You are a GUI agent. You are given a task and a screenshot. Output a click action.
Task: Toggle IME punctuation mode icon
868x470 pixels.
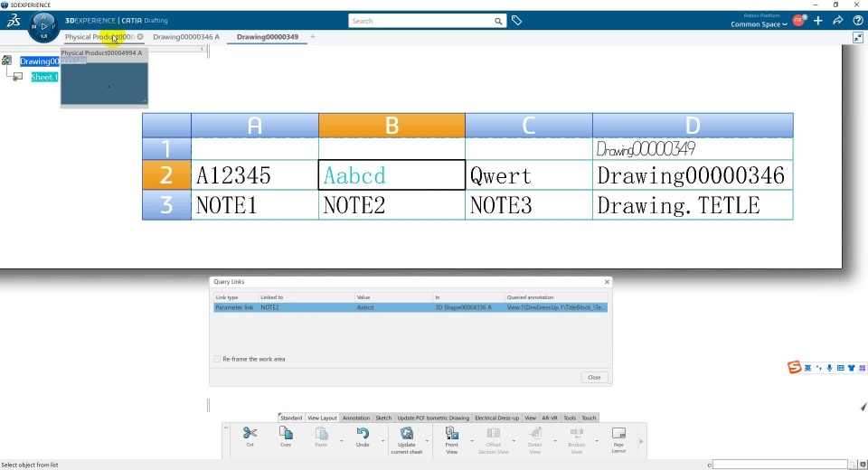(819, 368)
